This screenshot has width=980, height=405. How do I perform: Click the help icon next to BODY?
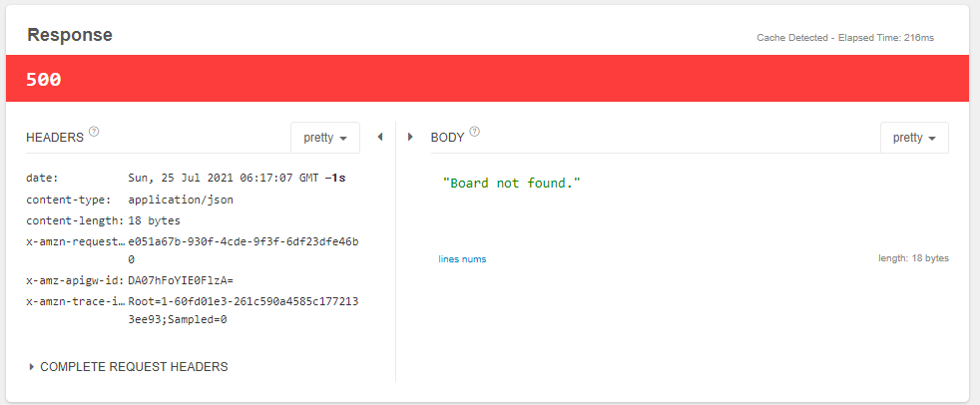(x=475, y=132)
